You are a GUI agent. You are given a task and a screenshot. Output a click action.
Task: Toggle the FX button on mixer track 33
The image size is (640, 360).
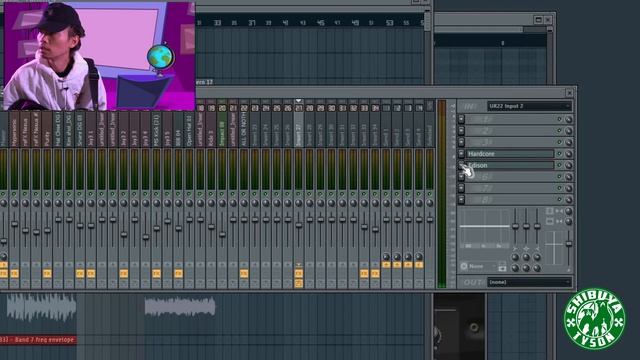click(x=364, y=273)
